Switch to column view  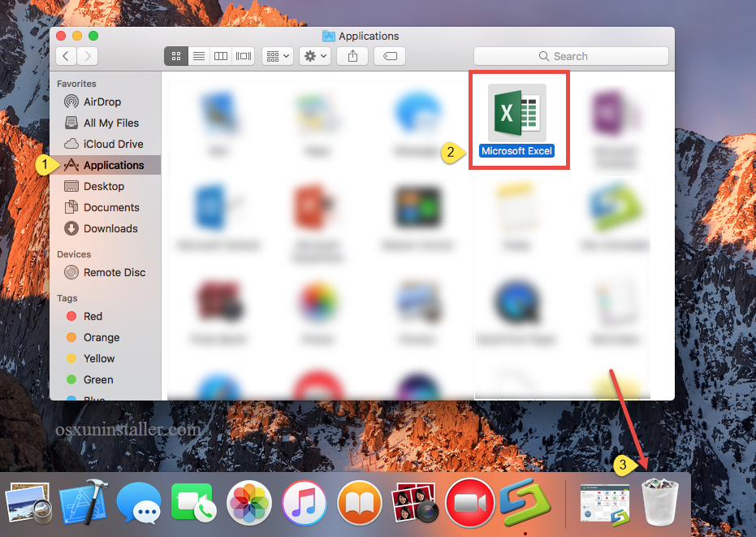pos(221,55)
